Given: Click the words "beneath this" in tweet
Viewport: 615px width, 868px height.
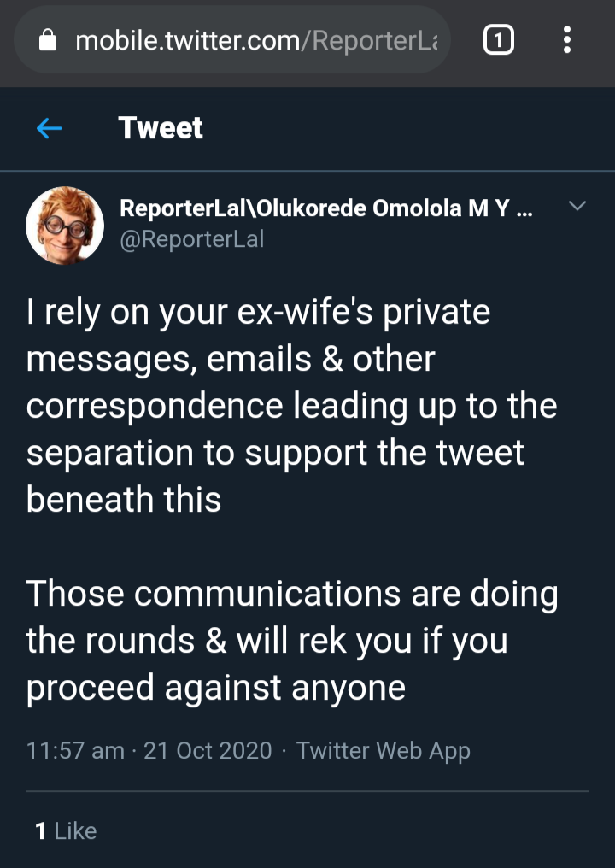Looking at the screenshot, I should [124, 499].
